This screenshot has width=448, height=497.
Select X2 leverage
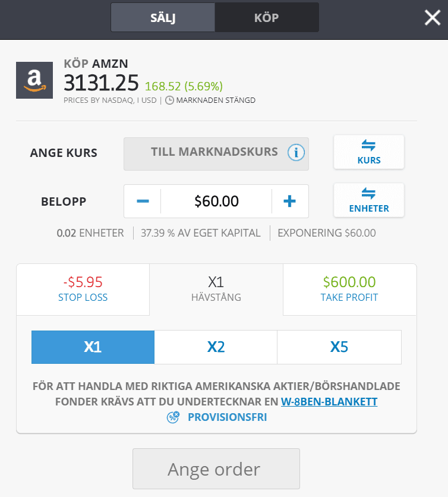point(216,347)
